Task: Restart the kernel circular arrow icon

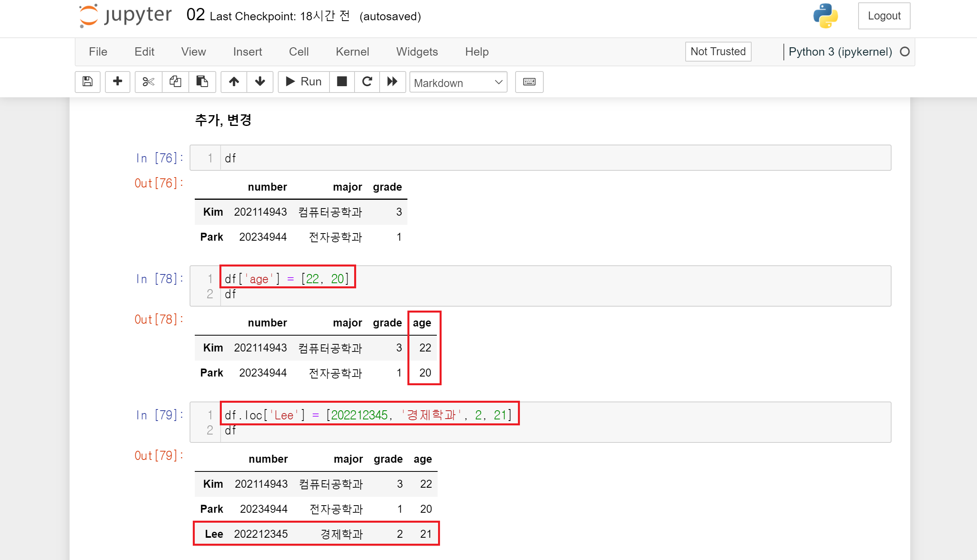Action: (x=367, y=82)
